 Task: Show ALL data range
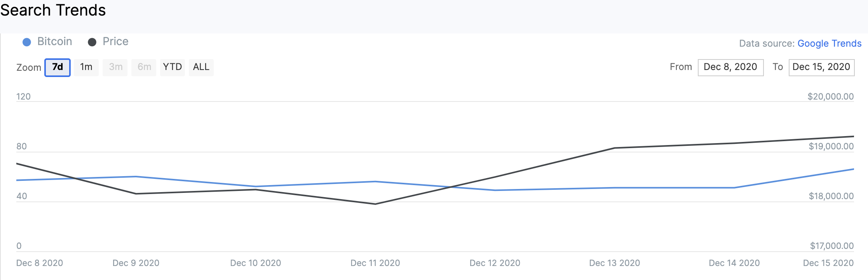[201, 67]
